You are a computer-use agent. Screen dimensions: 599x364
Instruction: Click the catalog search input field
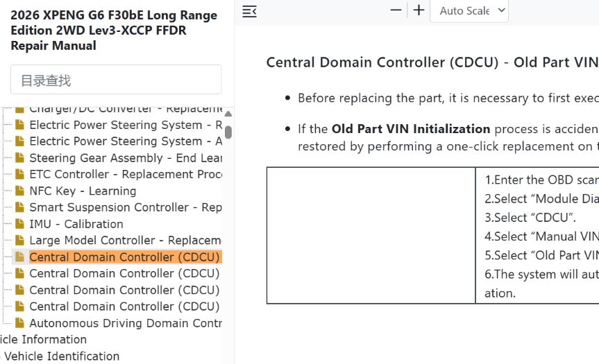pyautogui.click(x=116, y=79)
